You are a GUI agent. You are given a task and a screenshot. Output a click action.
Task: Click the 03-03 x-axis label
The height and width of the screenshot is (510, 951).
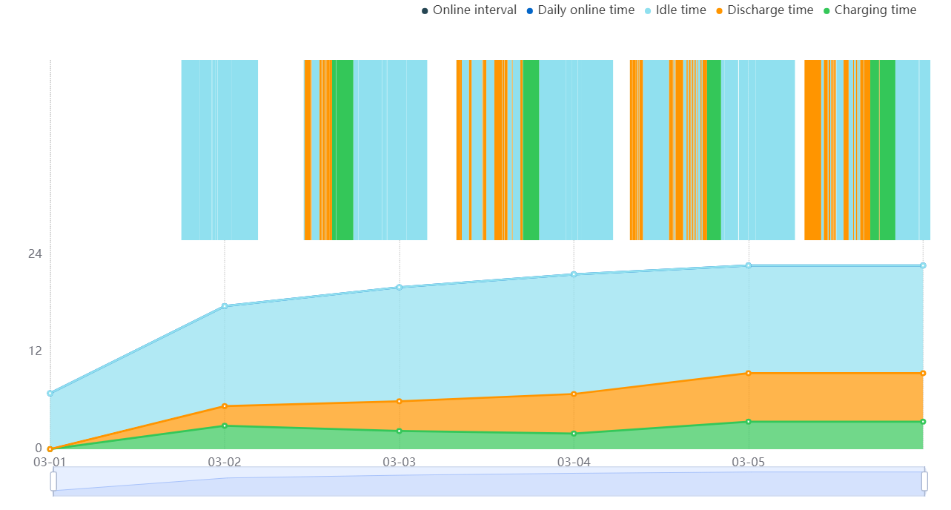pos(399,462)
